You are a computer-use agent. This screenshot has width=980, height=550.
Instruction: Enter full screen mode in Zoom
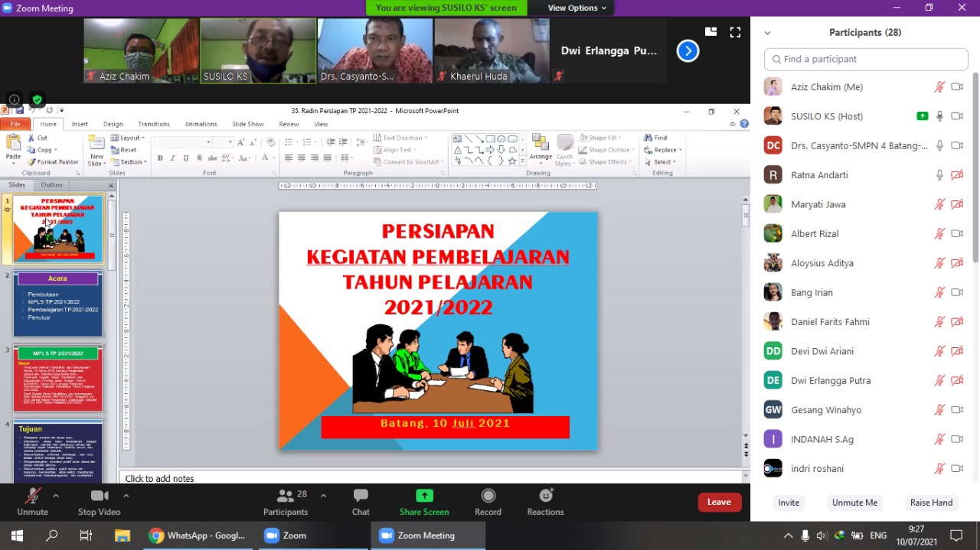(x=735, y=32)
